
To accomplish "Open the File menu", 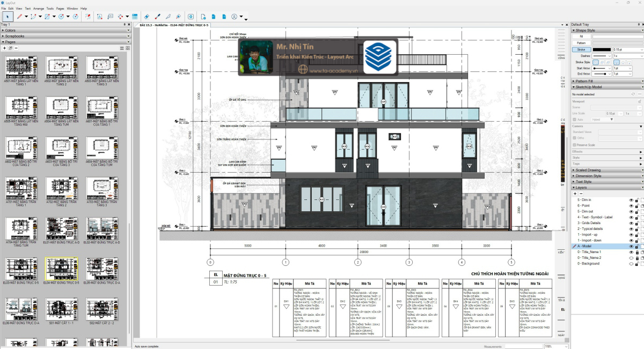I will click(3, 9).
